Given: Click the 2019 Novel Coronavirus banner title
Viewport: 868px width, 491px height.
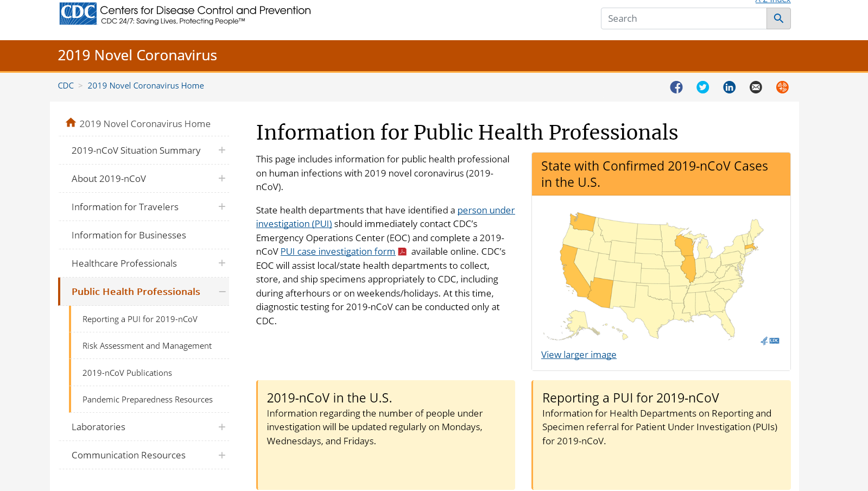Looking at the screenshot, I should 137,55.
